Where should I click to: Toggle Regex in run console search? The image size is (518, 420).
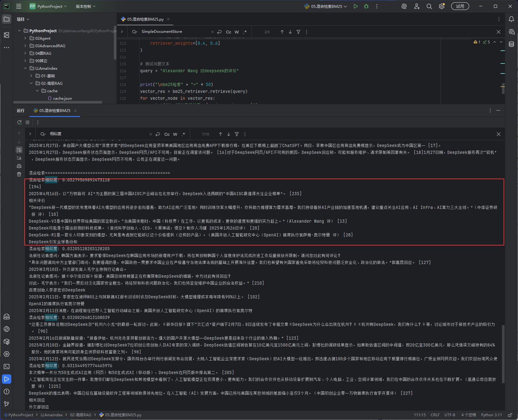pos(183,134)
